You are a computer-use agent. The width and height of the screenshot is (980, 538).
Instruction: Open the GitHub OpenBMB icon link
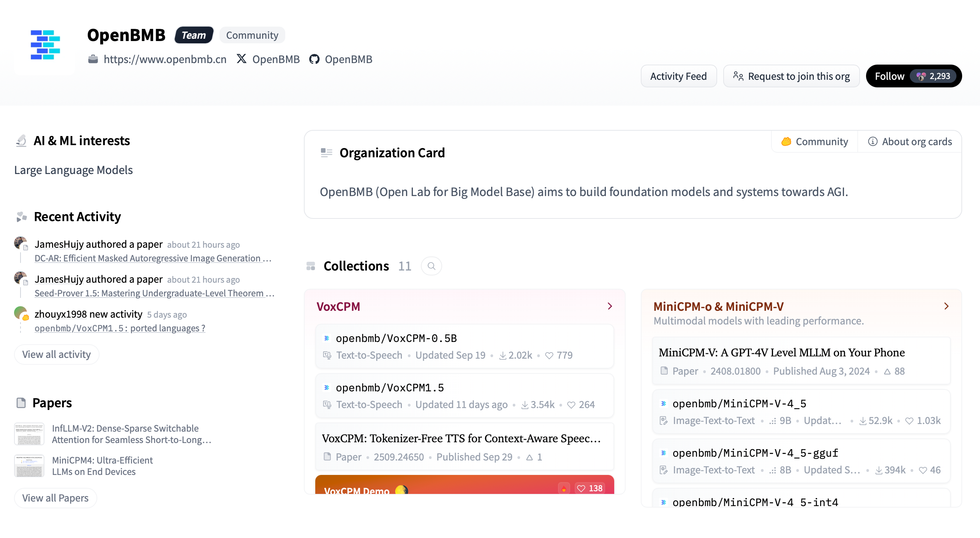click(x=314, y=59)
